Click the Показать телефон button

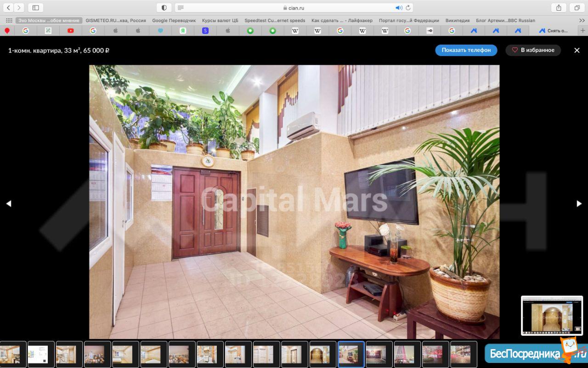[466, 50]
